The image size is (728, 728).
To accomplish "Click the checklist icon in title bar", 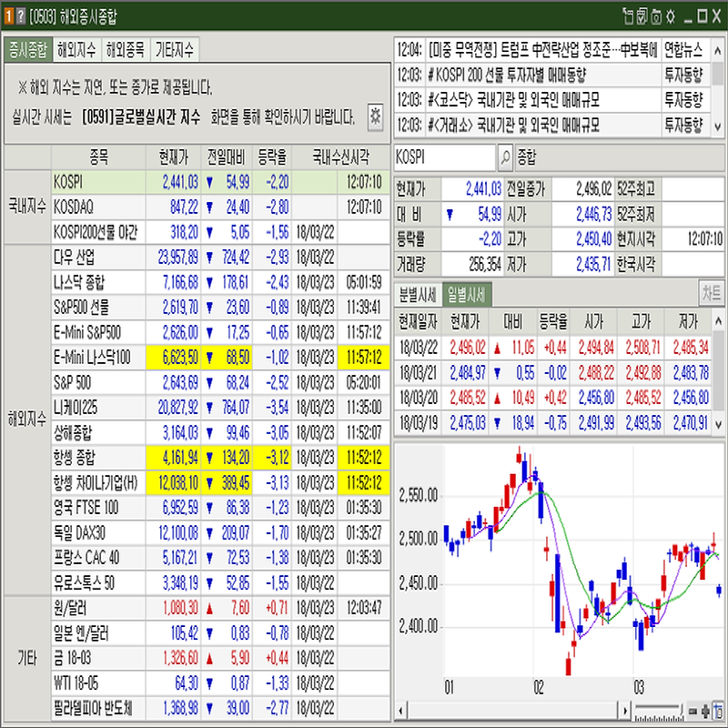I will click(642, 15).
